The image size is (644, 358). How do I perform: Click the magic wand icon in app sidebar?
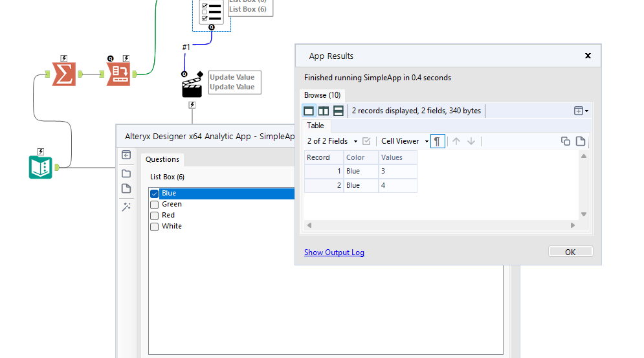point(126,207)
